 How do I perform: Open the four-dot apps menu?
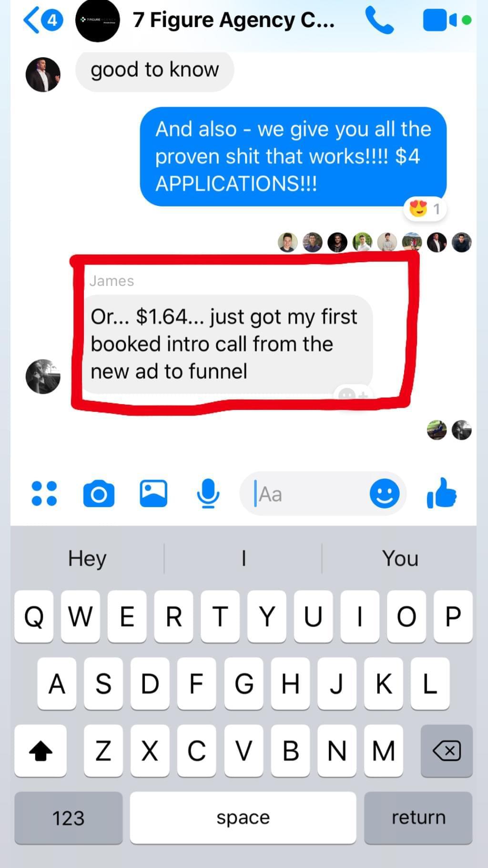pyautogui.click(x=44, y=493)
